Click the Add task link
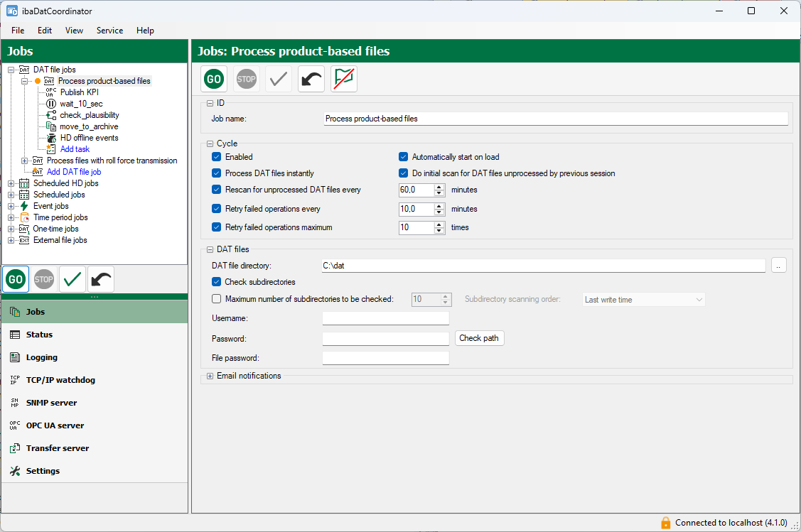Image resolution: width=801 pixels, height=532 pixels. (x=75, y=149)
